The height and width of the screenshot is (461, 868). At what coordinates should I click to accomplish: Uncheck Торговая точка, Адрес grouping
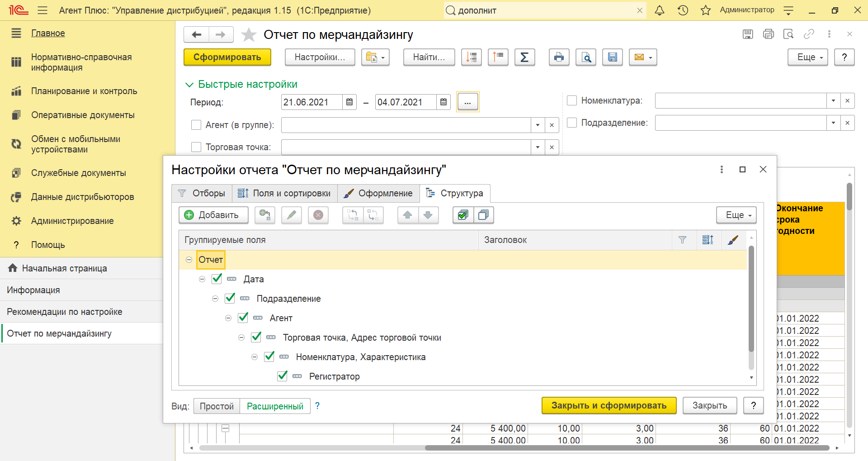[256, 337]
